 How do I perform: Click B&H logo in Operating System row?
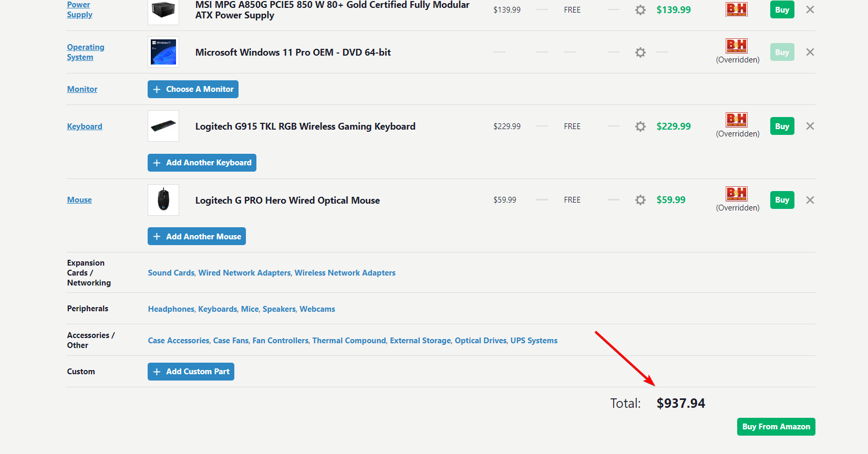point(737,46)
